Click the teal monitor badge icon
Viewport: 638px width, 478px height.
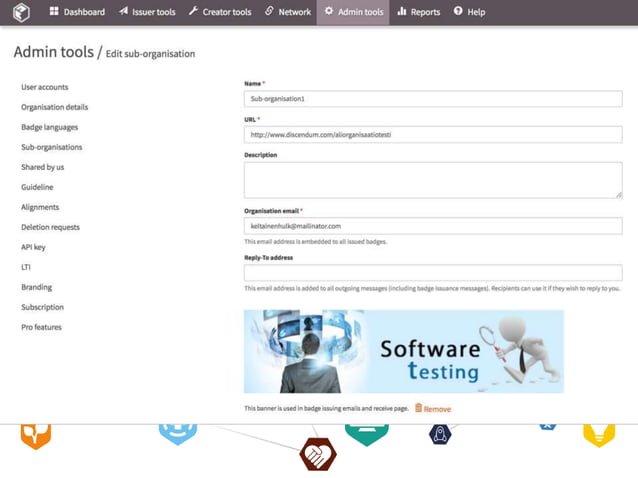(367, 435)
